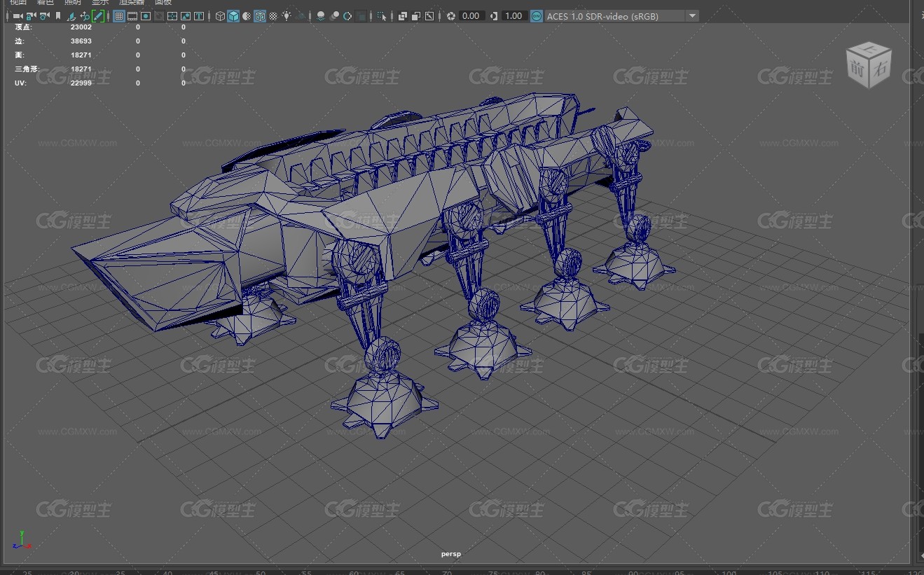This screenshot has height=575, width=924.
Task: Click the X-Ray Active Components icon
Action: [x=416, y=15]
